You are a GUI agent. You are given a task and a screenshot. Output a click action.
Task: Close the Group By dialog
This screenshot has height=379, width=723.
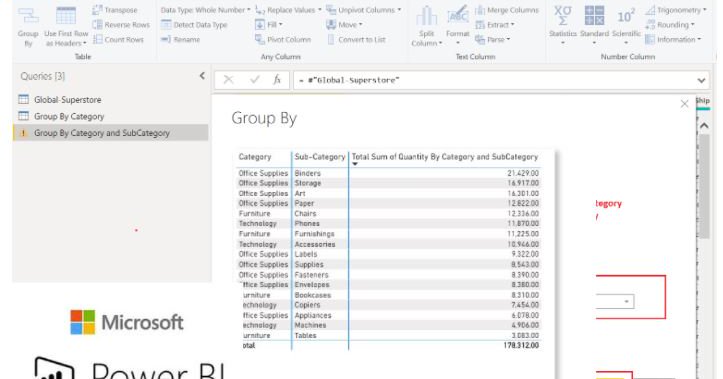click(684, 104)
